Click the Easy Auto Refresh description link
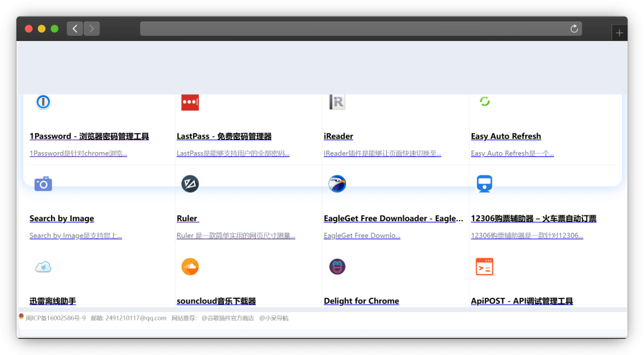This screenshot has width=644, height=355. [512, 153]
